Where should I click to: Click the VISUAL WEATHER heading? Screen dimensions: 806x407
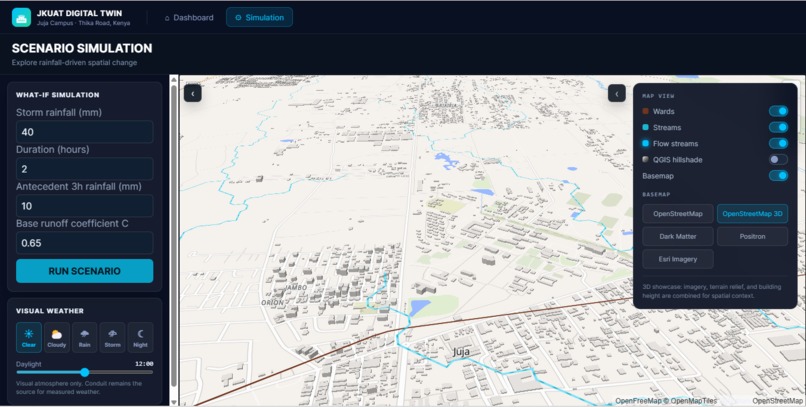[50, 311]
